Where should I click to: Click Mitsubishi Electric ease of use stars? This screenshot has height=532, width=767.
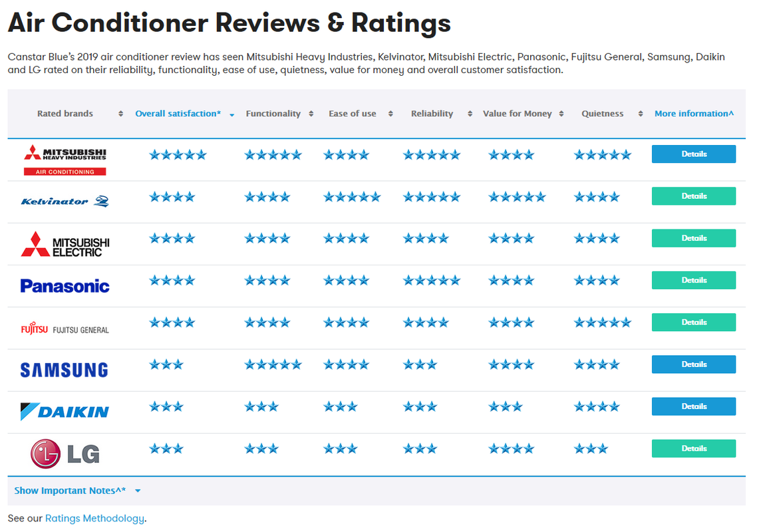346,238
